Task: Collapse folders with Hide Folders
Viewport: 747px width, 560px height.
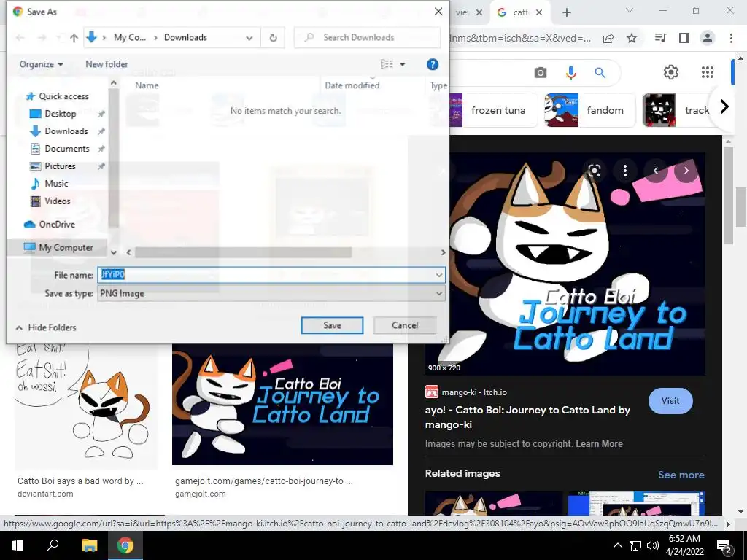Action: [46, 327]
